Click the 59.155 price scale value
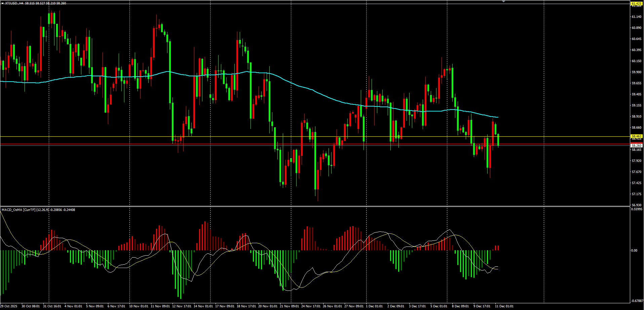The height and width of the screenshot is (310, 644). point(636,105)
